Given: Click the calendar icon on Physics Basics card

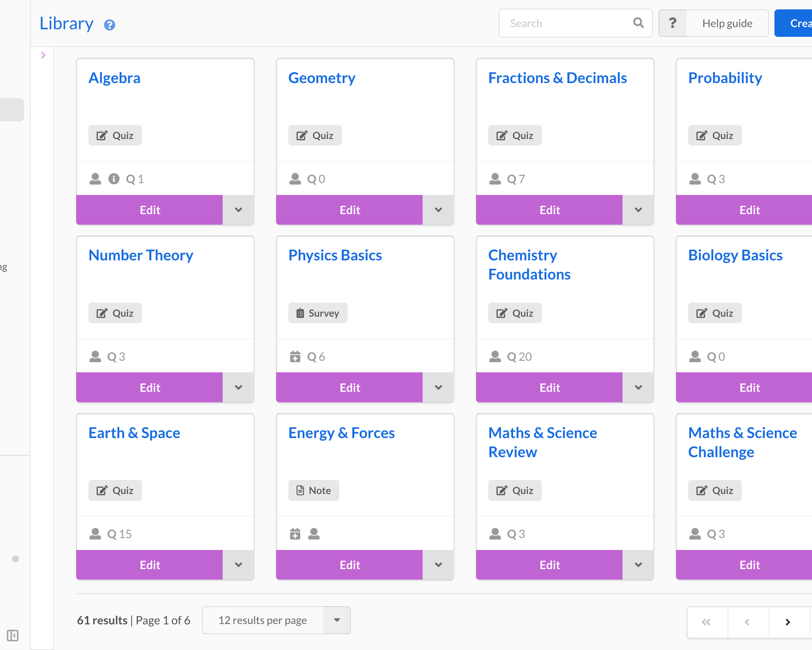Looking at the screenshot, I should point(295,356).
